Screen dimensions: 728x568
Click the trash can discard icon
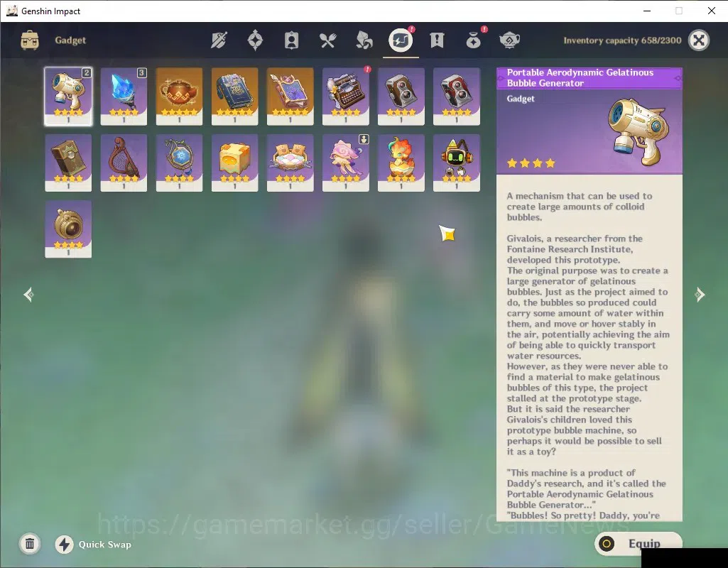(30, 544)
